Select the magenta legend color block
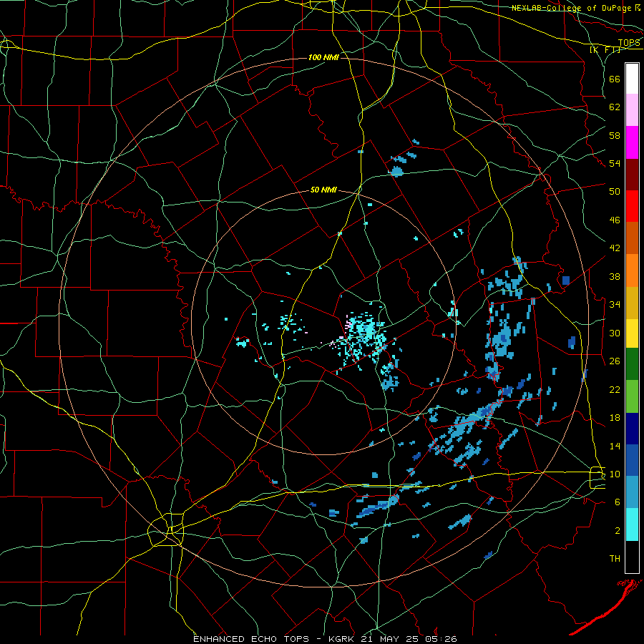 coord(632,142)
